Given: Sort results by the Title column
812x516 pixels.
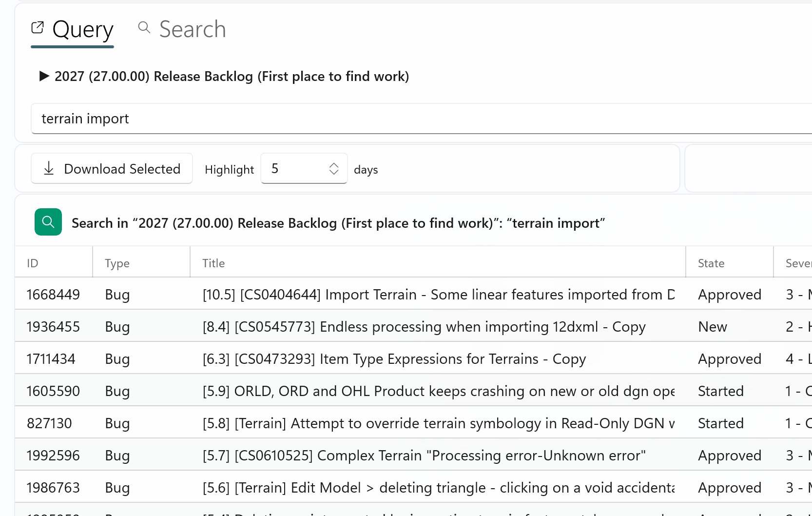Looking at the screenshot, I should coord(213,263).
